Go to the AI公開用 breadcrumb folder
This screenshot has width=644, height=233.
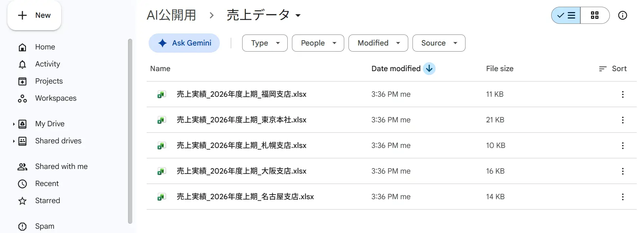(171, 15)
